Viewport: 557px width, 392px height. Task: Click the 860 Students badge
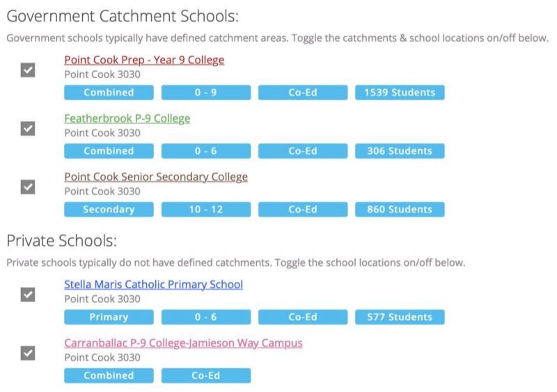(x=400, y=210)
